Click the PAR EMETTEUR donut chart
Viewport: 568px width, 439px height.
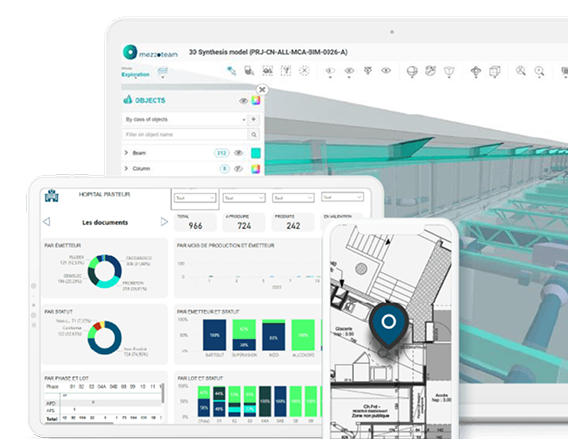pyautogui.click(x=105, y=271)
